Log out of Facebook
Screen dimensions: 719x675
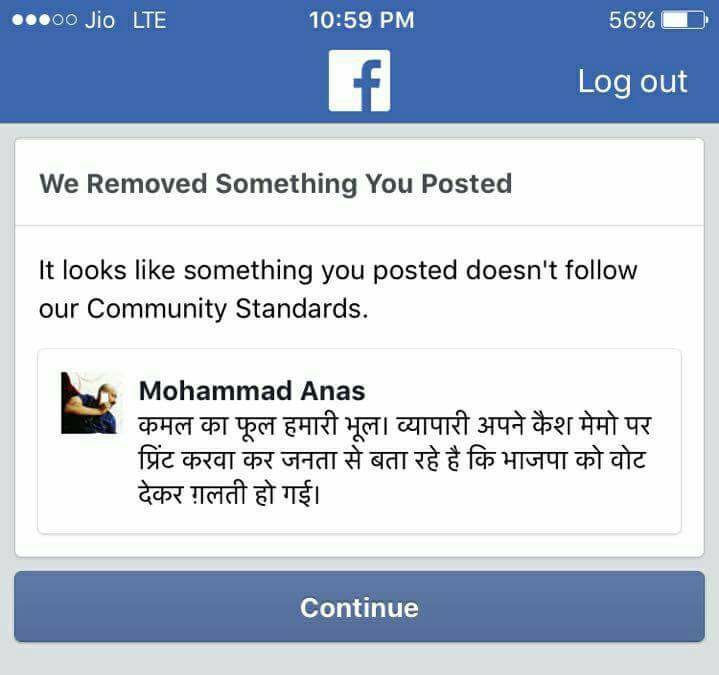click(x=632, y=82)
